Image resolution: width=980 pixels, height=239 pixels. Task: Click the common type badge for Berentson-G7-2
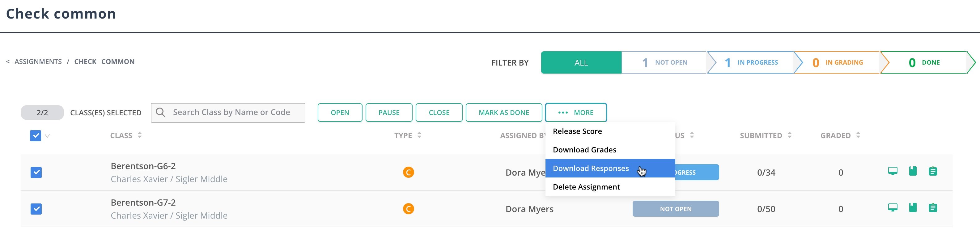coord(408,209)
